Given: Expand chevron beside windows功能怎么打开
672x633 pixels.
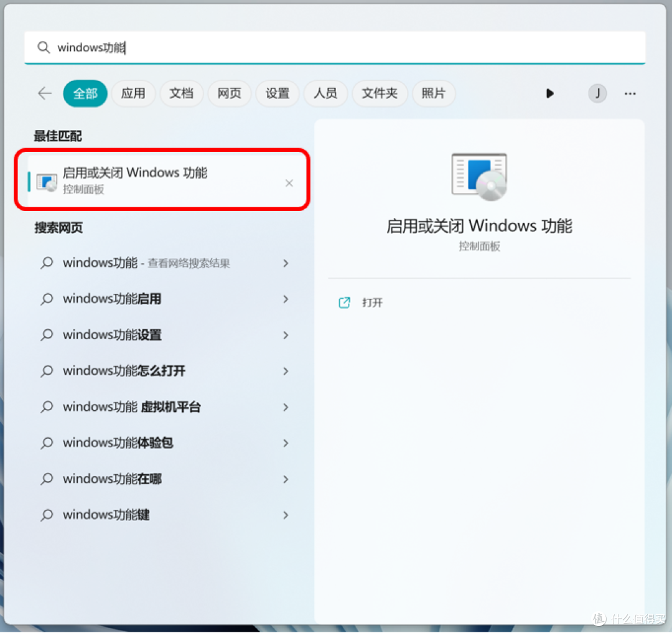Looking at the screenshot, I should point(286,371).
